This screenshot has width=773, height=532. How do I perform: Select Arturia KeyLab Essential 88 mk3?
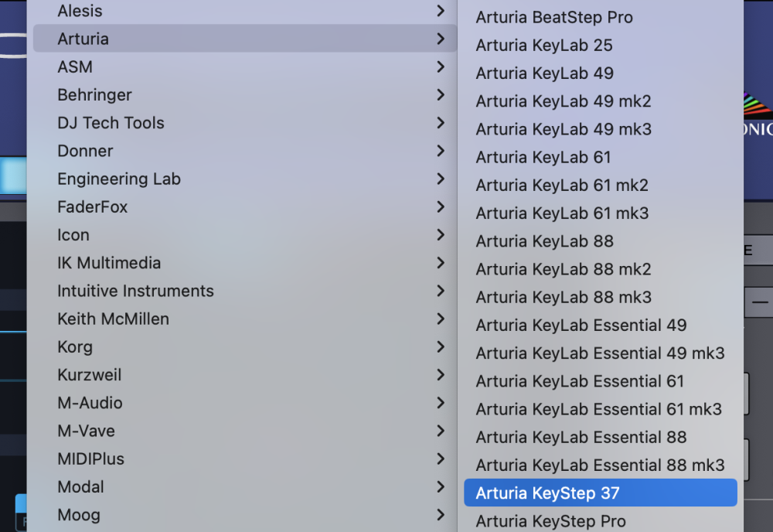click(600, 465)
